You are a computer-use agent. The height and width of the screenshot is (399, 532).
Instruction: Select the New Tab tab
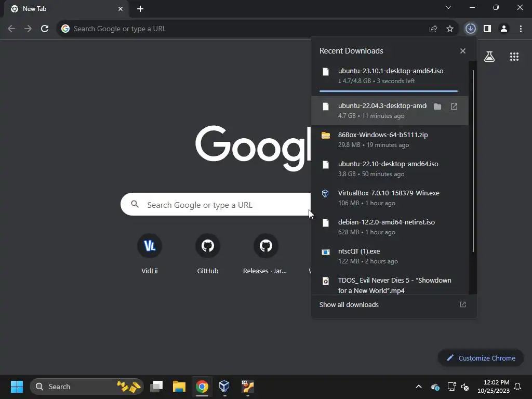66,9
